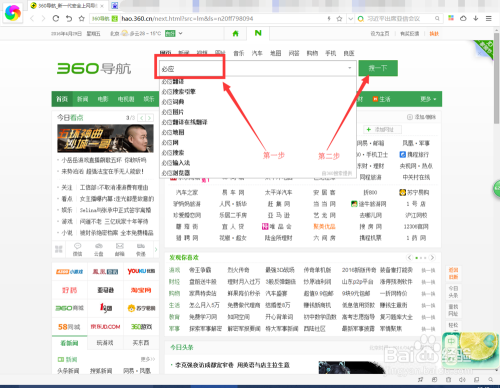Image resolution: width=500 pixels, height=388 pixels.
Task: Click the page vertical scrollbar
Action: coord(496,78)
